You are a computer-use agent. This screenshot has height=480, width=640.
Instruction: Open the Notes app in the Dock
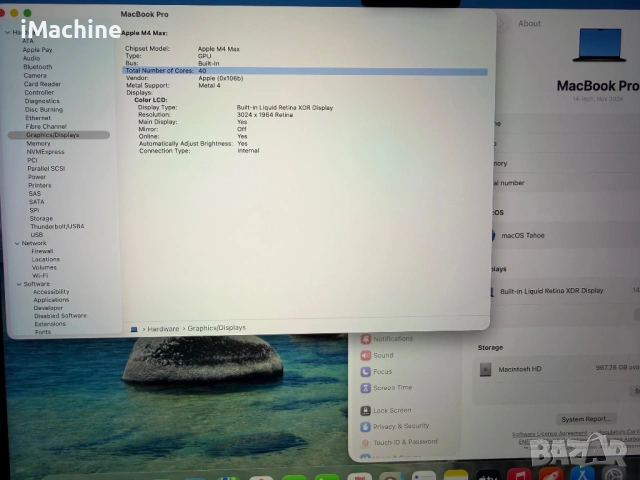456,476
